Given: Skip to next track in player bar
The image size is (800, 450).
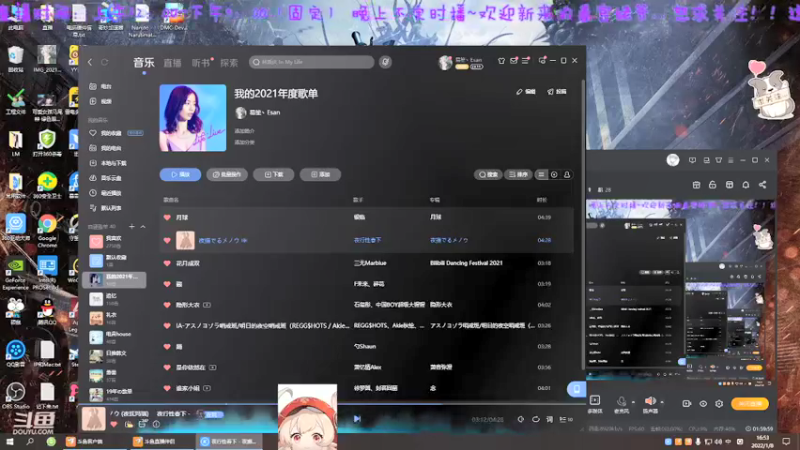Looking at the screenshot, I should pos(357,419).
